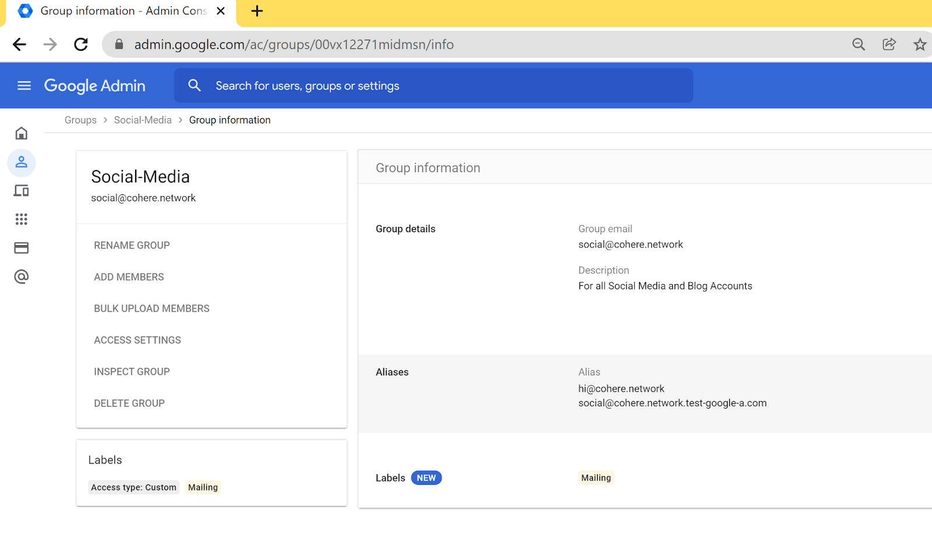Open Account at-sign icon in sidebar
The height and width of the screenshot is (560, 932).
pos(22,277)
